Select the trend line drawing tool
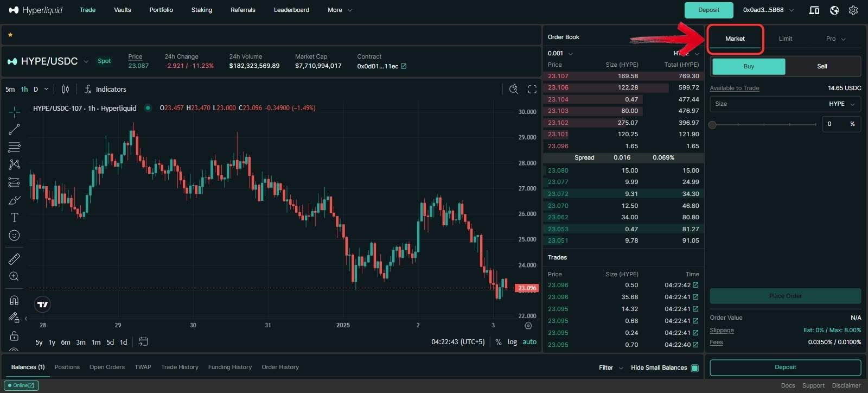The width and height of the screenshot is (868, 393). pos(15,129)
